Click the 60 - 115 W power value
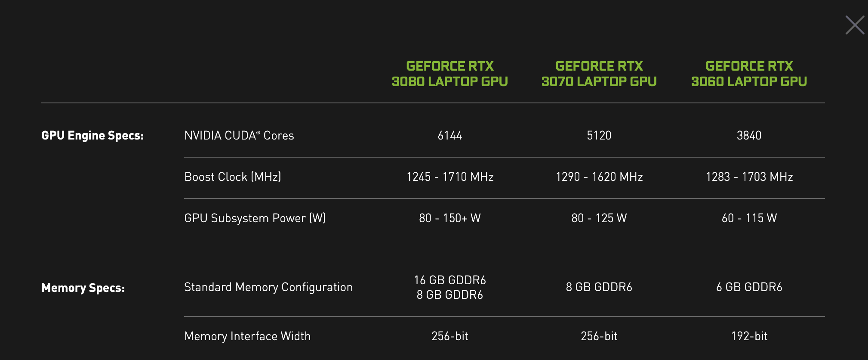868x360 pixels. [749, 218]
